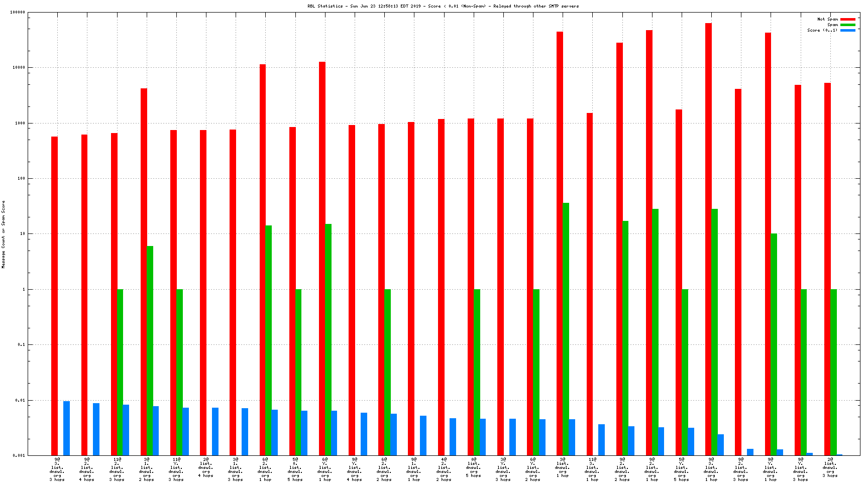This screenshot has height=488, width=868.
Task: Select the rightmost green Spam bar
Action: click(833, 372)
